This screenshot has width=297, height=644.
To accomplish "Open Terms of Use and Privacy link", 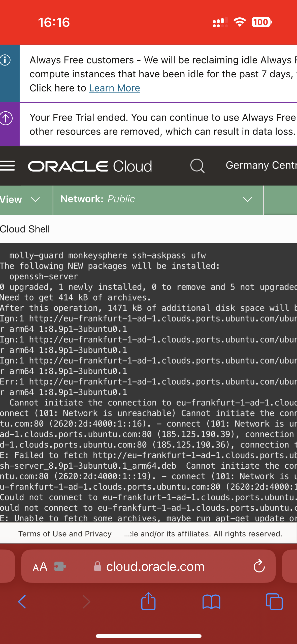I will coord(65,534).
